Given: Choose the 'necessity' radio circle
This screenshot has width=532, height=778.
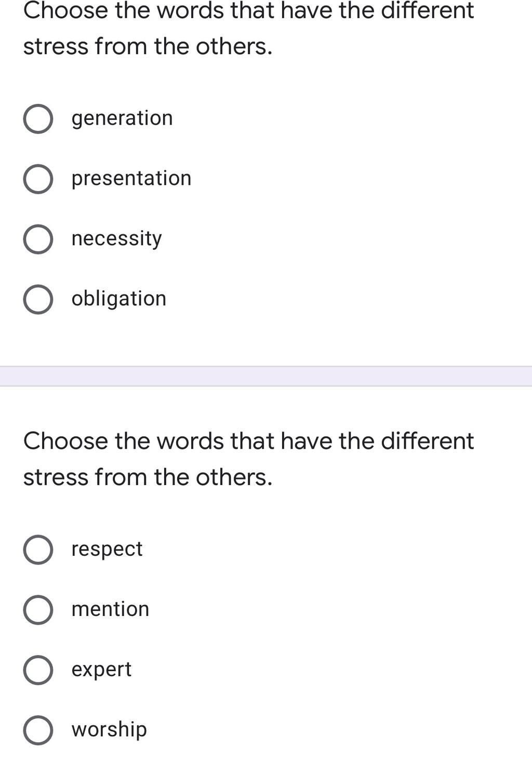Looking at the screenshot, I should (x=38, y=239).
